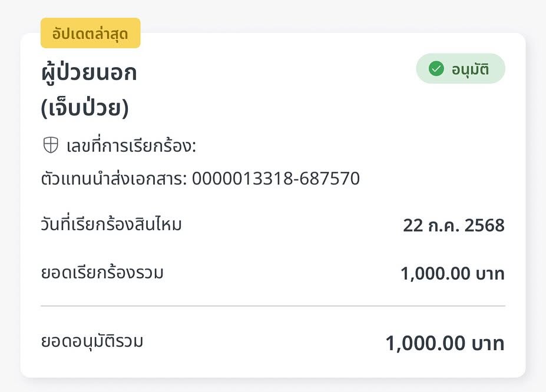Click the ยอดเรียกร้องรวม label
This screenshot has width=546, height=392.
point(102,273)
